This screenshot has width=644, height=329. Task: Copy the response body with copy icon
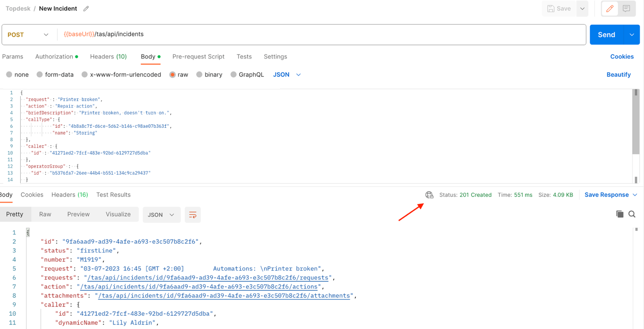(620, 214)
